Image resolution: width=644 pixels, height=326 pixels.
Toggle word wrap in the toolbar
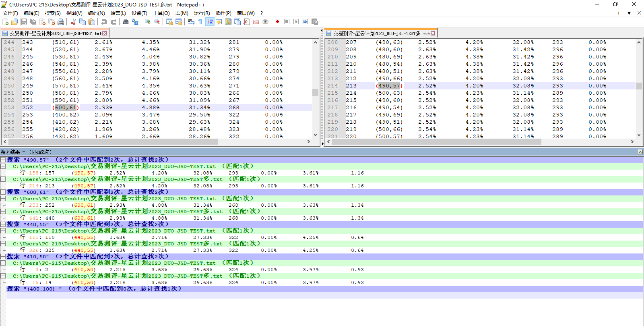(x=191, y=22)
